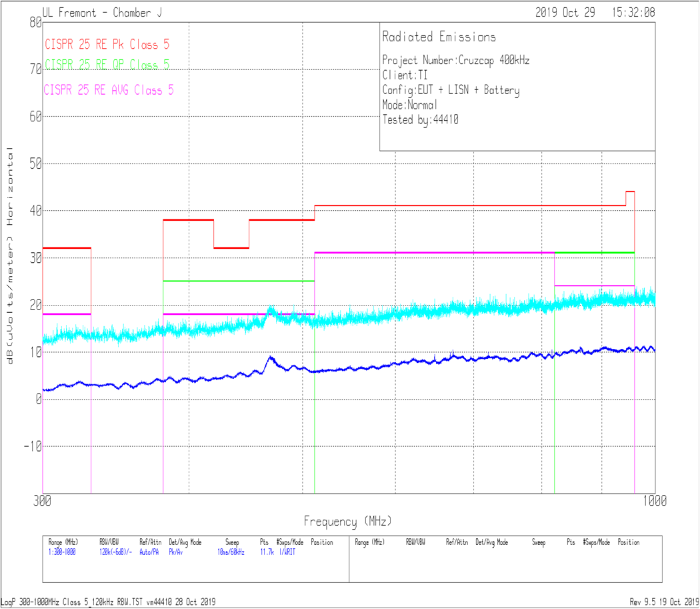
Task: Click the Frequency (MHz) axis label
Action: click(347, 521)
